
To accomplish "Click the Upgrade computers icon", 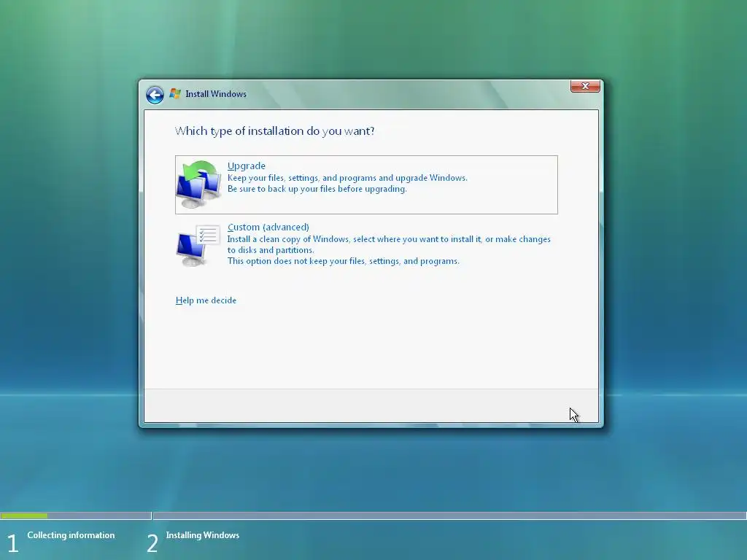I will point(198,184).
